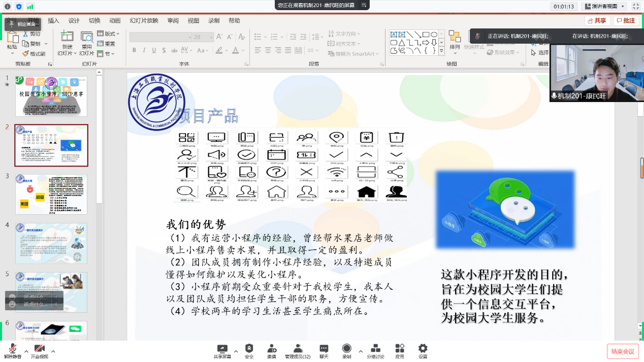
Task: Expand video options arrow next to camera
Action: pos(53,351)
